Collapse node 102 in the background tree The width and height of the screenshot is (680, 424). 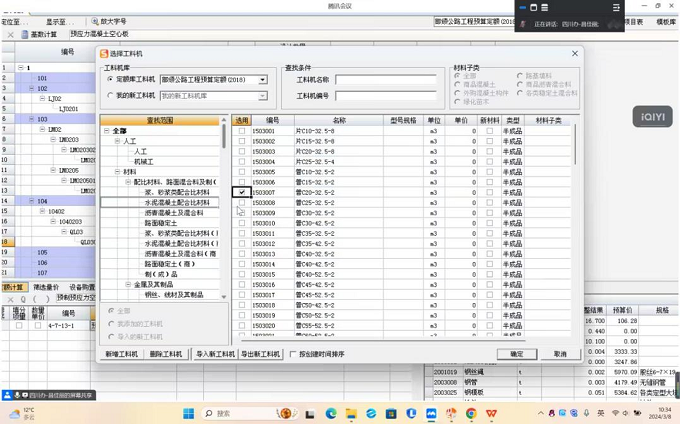[x=32, y=88]
